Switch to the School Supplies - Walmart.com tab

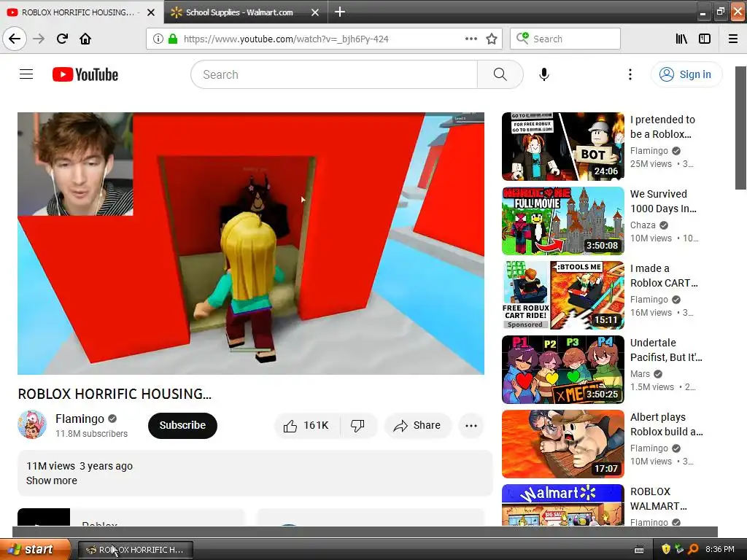pos(239,12)
